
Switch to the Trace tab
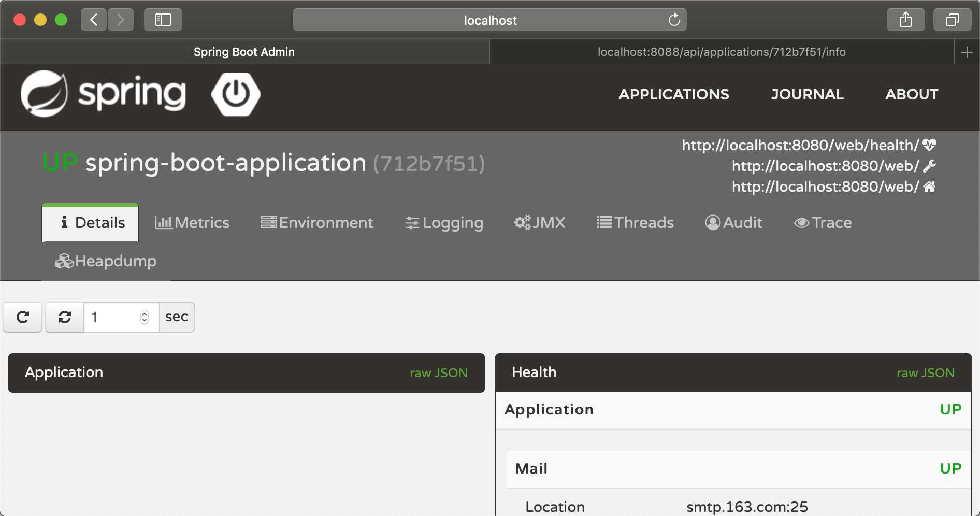[x=823, y=223]
